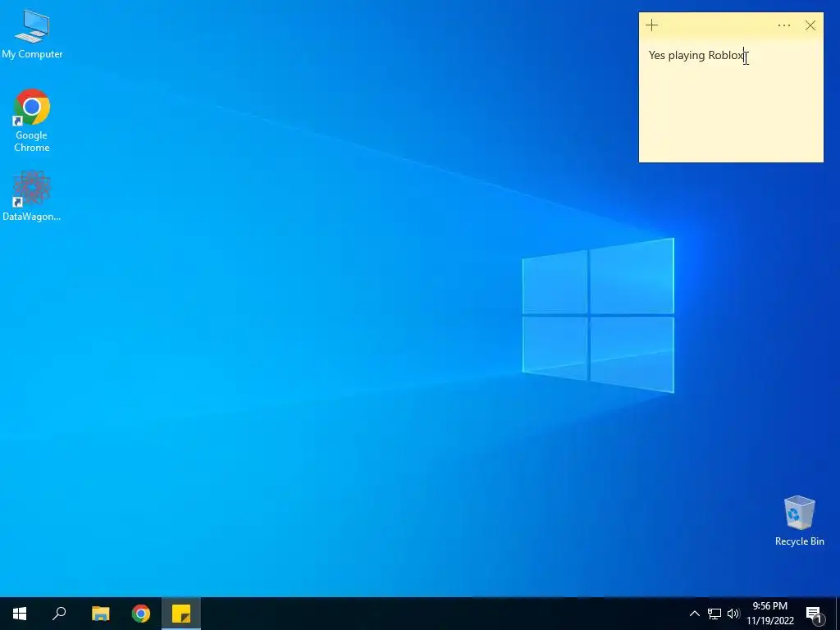Open the Action Center notifications icon
This screenshot has width=840, height=630.
[x=814, y=614]
